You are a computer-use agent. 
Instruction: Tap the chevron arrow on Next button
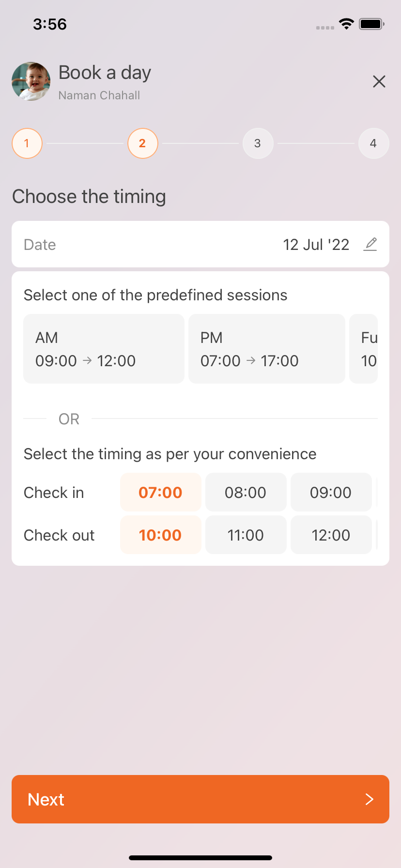(369, 799)
